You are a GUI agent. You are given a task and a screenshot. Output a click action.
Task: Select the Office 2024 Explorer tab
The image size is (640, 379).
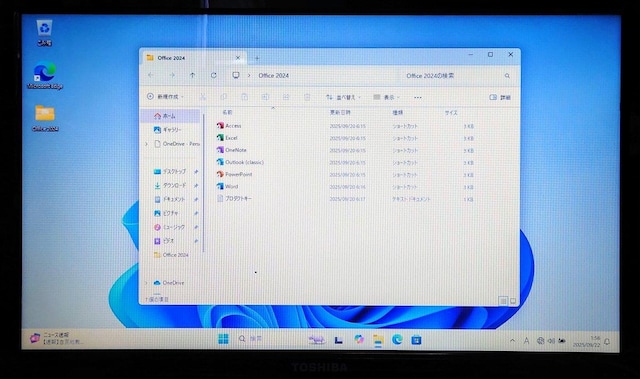[x=192, y=58]
